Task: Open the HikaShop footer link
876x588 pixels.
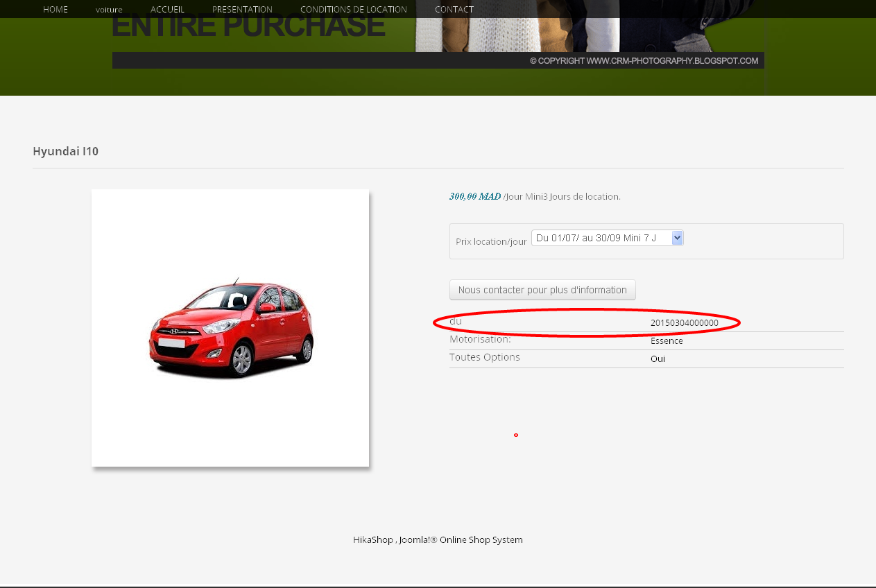Action: tap(373, 539)
